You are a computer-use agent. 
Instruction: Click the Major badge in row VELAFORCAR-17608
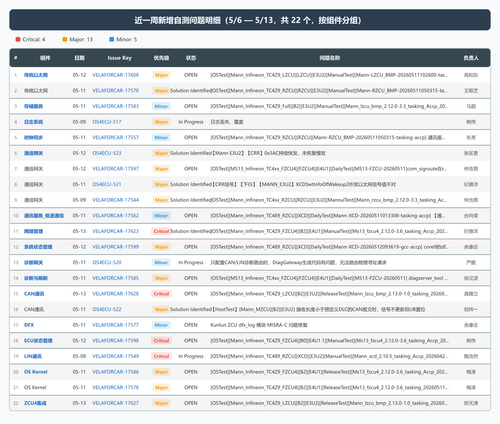pyautogui.click(x=161, y=75)
